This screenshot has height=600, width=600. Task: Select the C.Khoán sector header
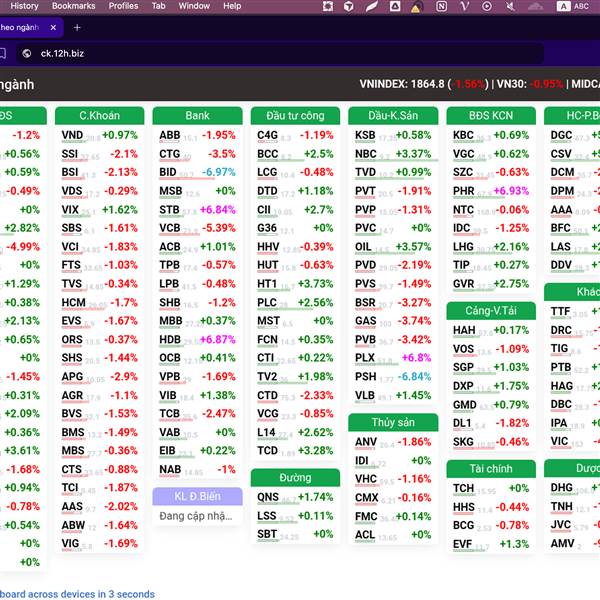[99, 116]
